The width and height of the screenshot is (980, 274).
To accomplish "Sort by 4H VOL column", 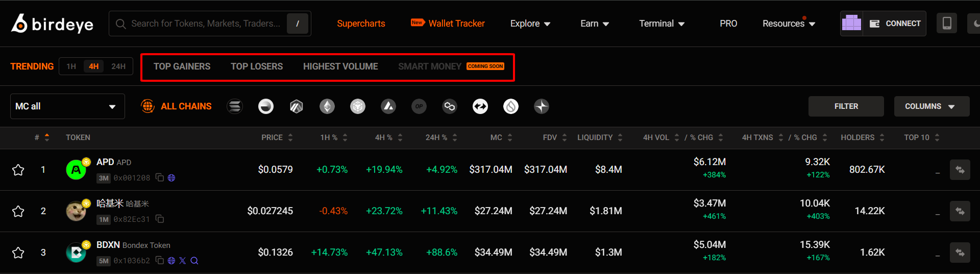I will click(661, 138).
